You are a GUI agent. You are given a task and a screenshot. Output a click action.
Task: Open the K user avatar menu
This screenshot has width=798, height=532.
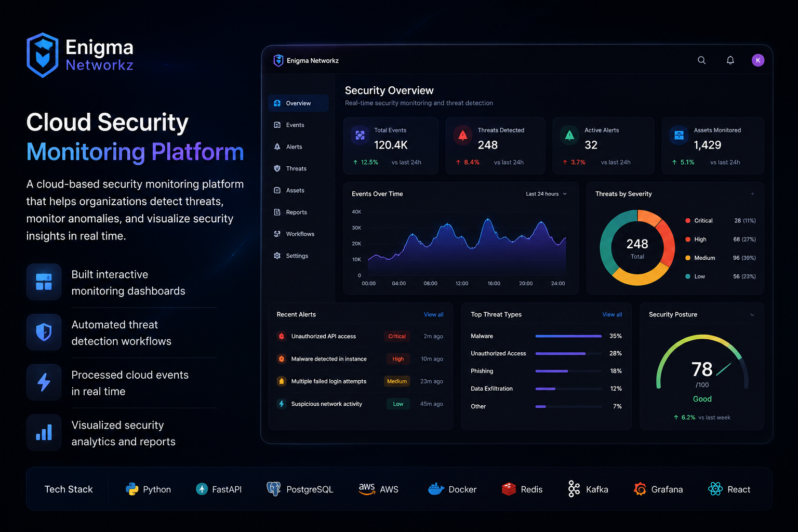[x=758, y=60]
